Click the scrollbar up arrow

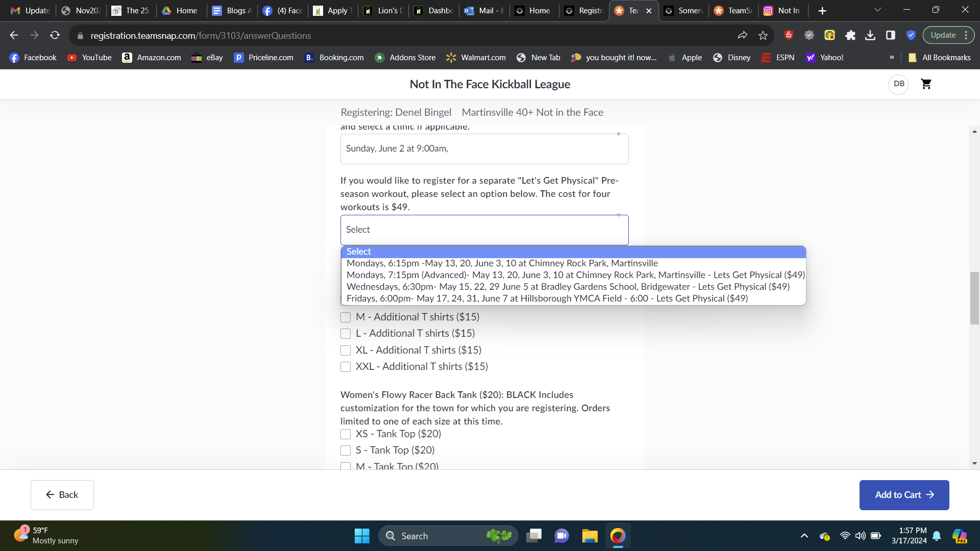(974, 132)
